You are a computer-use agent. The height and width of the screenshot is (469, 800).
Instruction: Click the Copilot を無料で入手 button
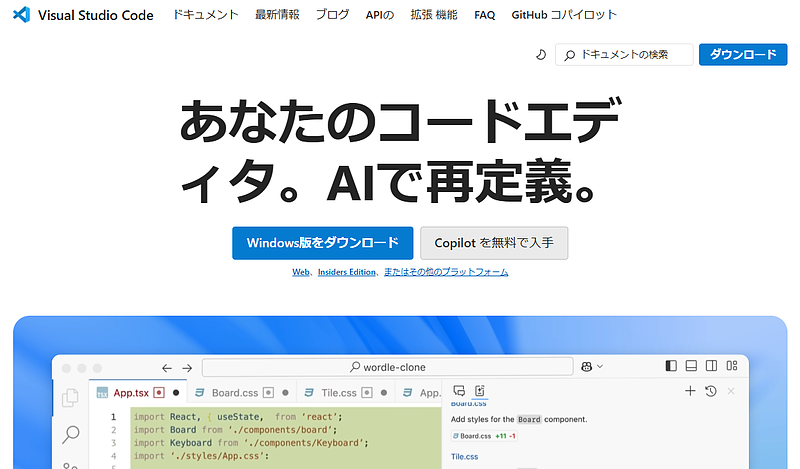tap(494, 243)
